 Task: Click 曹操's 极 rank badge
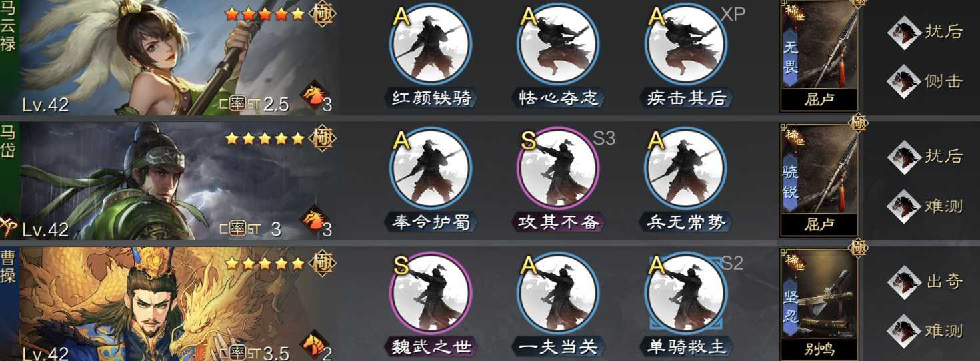pos(323,262)
